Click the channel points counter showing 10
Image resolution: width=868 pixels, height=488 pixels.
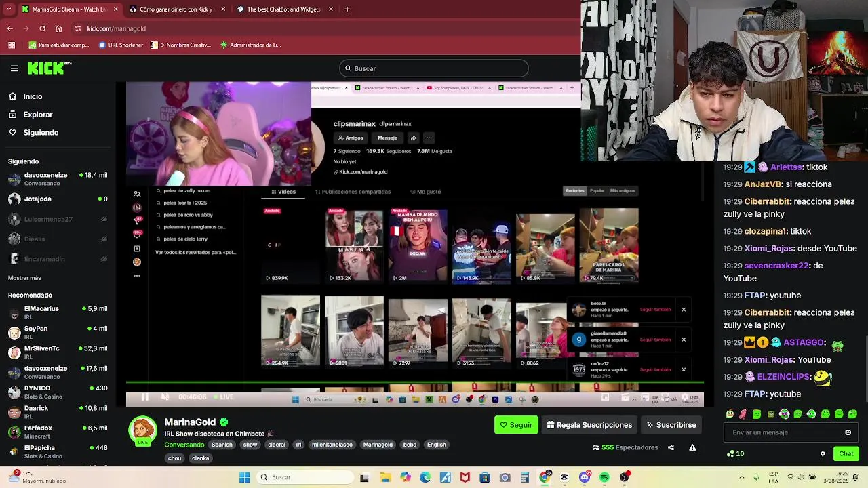pos(736,454)
